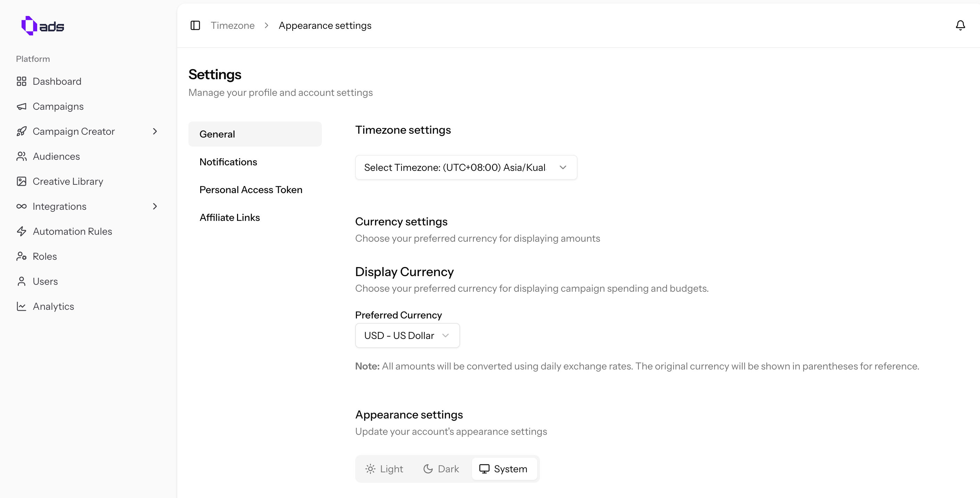Click the Timezone breadcrumb link
980x498 pixels.
[232, 25]
